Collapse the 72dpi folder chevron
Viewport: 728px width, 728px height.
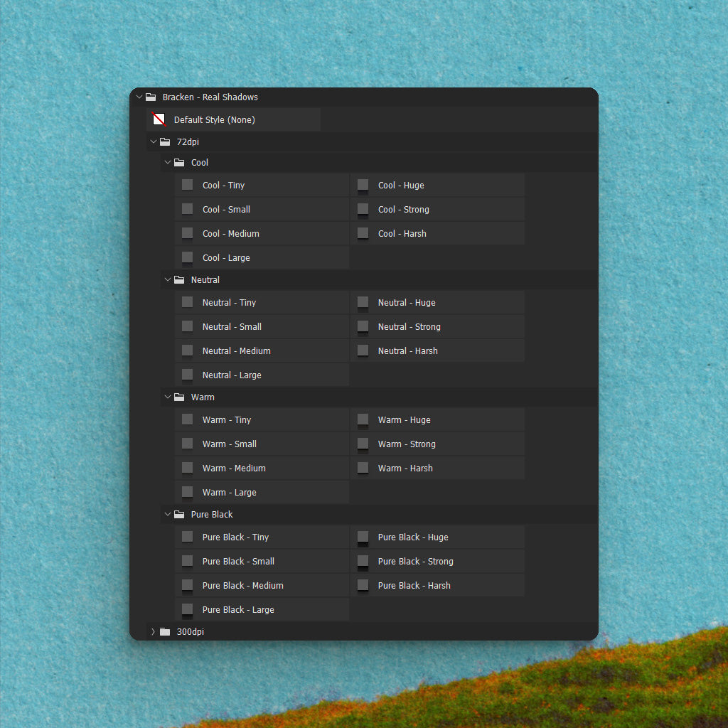click(154, 142)
